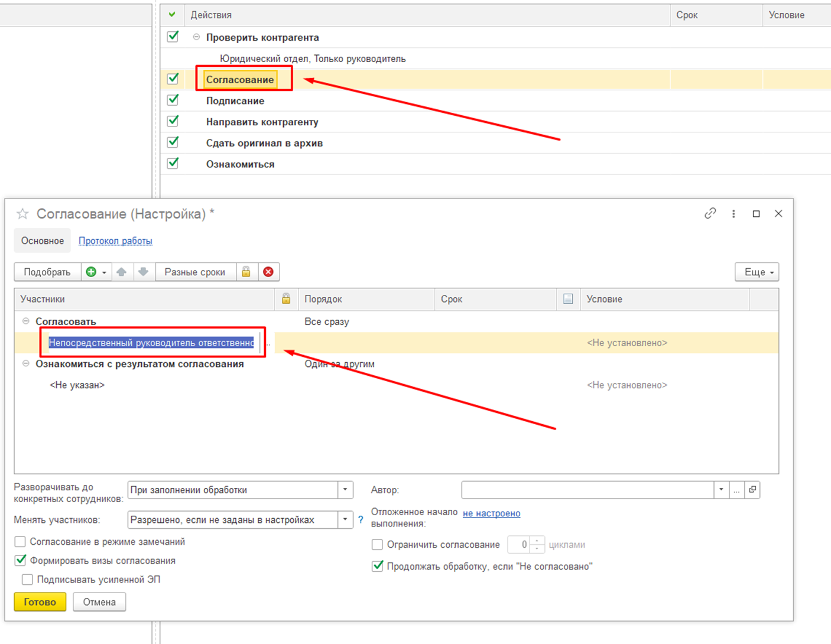Enable Согласование в режиме замечаний
831x644 pixels.
(x=21, y=542)
